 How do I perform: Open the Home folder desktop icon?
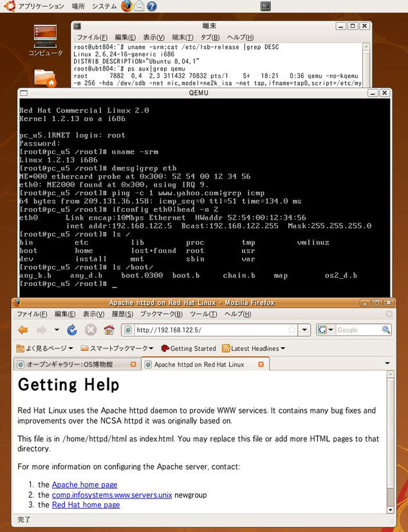pyautogui.click(x=45, y=78)
